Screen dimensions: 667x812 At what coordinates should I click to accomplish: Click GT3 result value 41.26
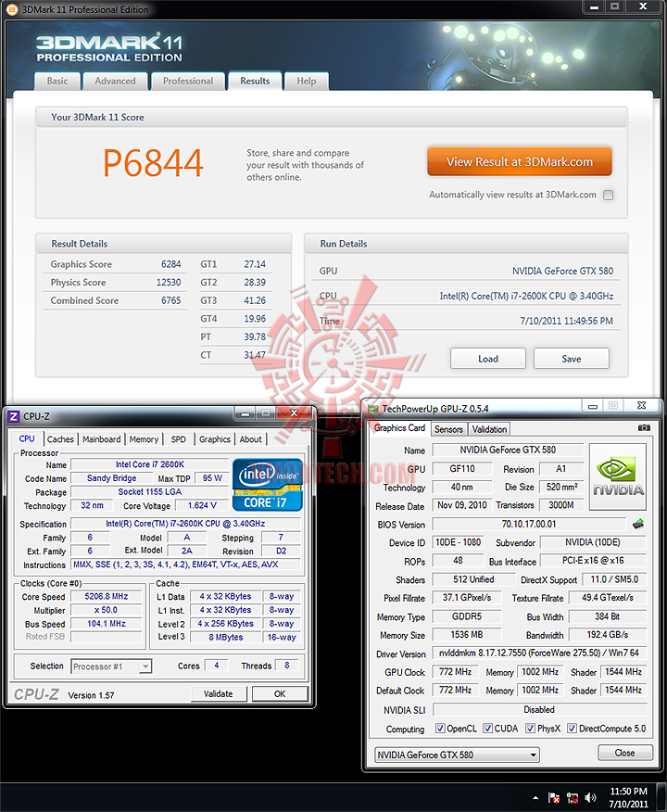[255, 301]
